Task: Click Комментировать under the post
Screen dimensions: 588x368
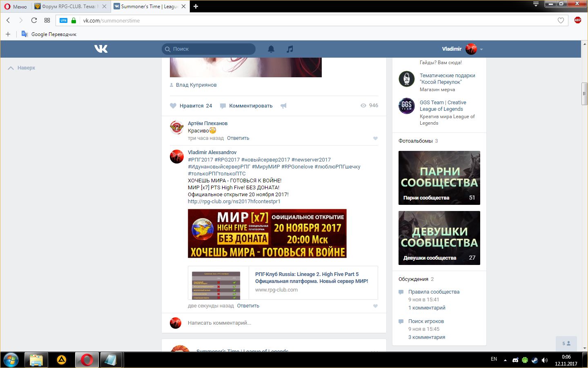Action: tap(246, 105)
